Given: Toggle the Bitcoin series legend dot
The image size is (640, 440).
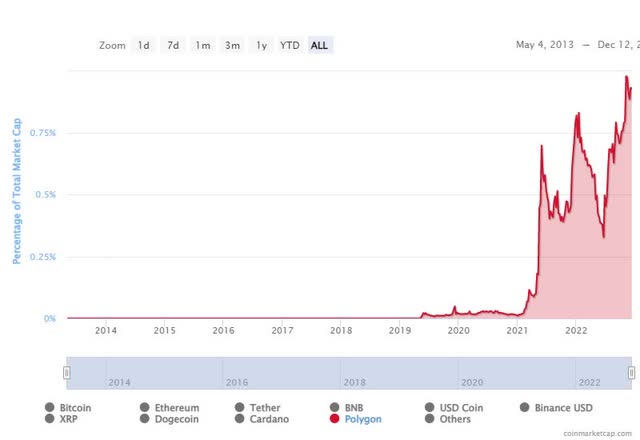Looking at the screenshot, I should tap(49, 407).
